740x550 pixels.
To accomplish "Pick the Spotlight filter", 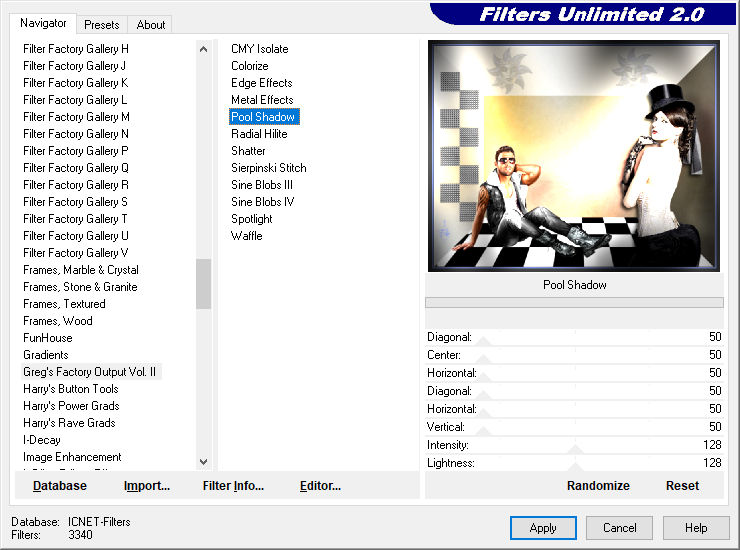I will coord(252,219).
